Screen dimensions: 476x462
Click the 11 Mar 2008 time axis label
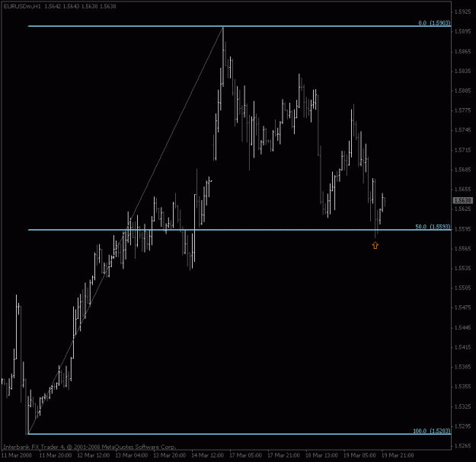coord(17,455)
